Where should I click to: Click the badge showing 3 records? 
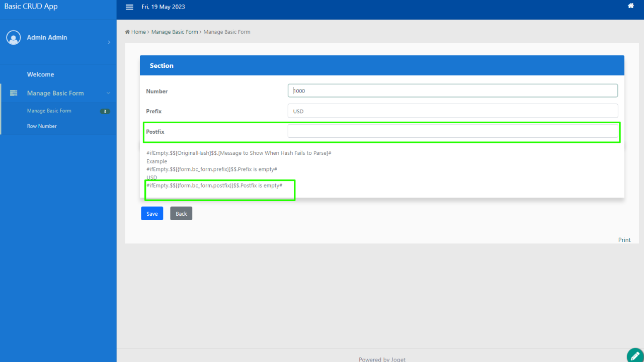click(105, 111)
